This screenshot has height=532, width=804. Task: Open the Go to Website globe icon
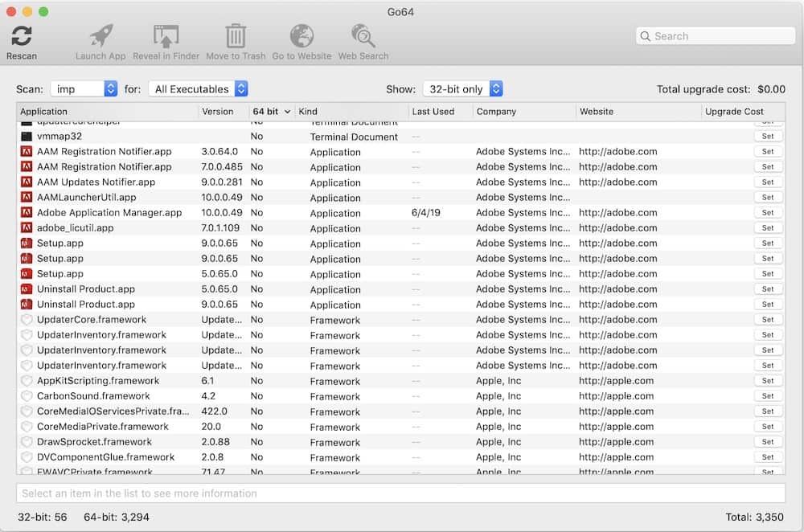pos(302,36)
